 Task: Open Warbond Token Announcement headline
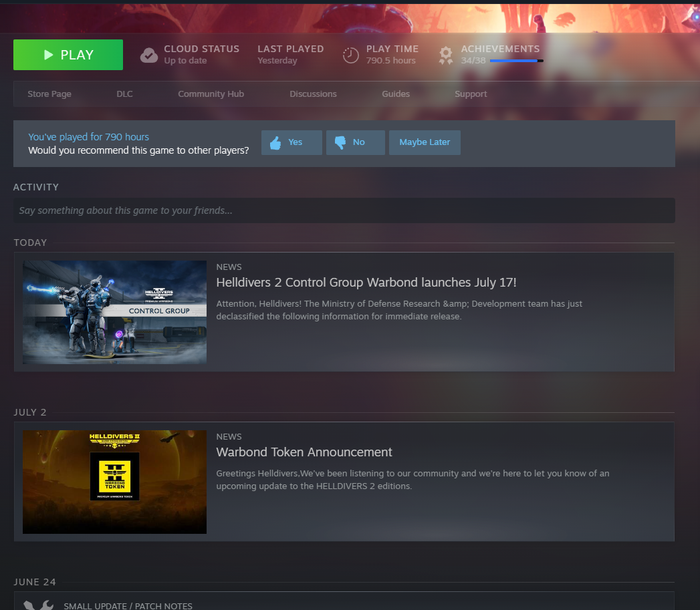click(304, 452)
